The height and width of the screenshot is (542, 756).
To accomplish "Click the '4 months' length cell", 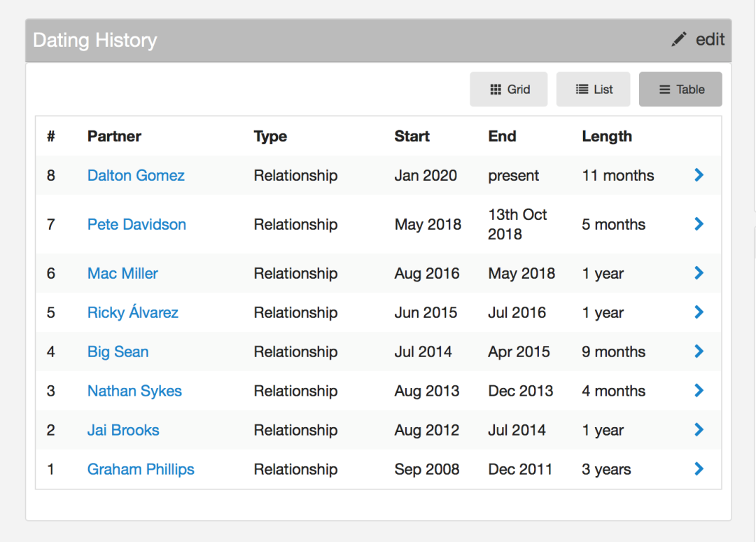I will [x=613, y=391].
